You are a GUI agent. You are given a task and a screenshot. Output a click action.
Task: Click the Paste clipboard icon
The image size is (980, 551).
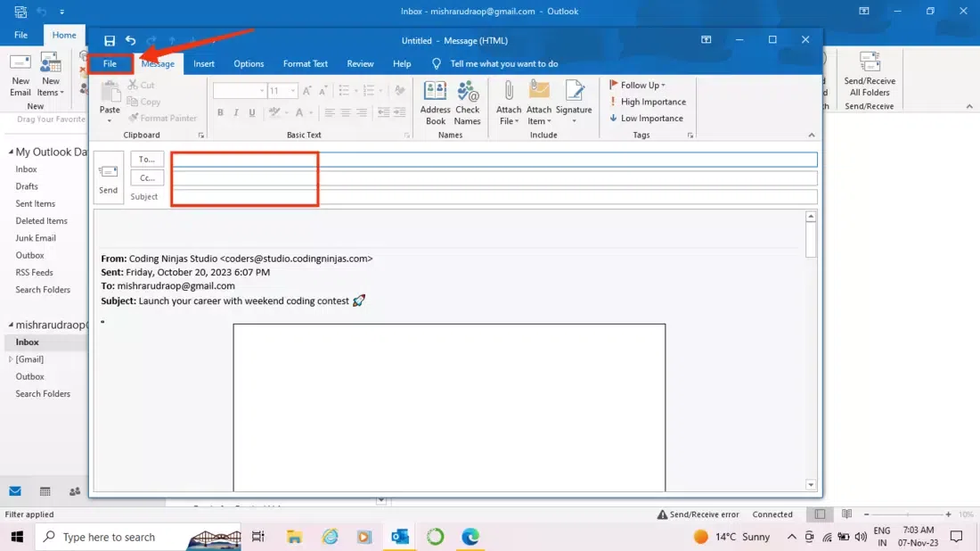(110, 91)
